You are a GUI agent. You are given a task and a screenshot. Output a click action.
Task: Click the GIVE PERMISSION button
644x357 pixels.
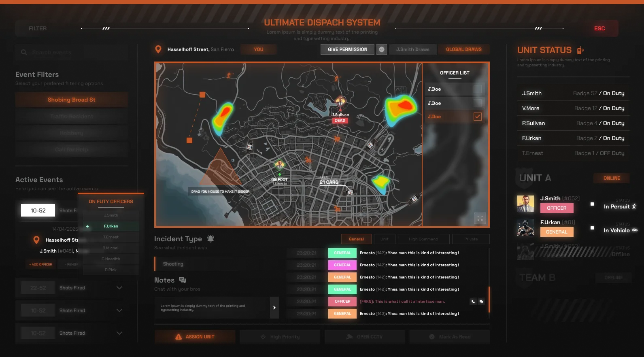(x=348, y=49)
